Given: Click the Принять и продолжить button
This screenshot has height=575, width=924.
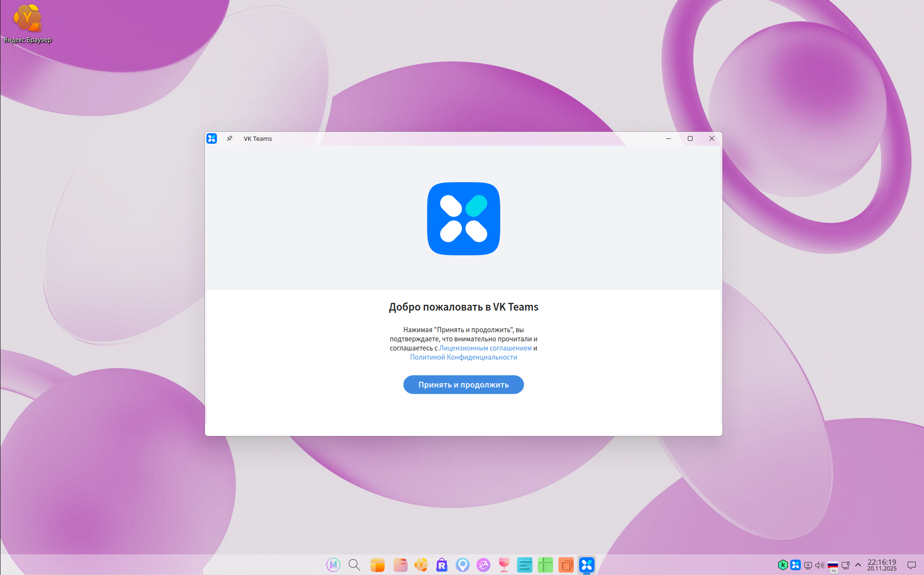Looking at the screenshot, I should [463, 385].
